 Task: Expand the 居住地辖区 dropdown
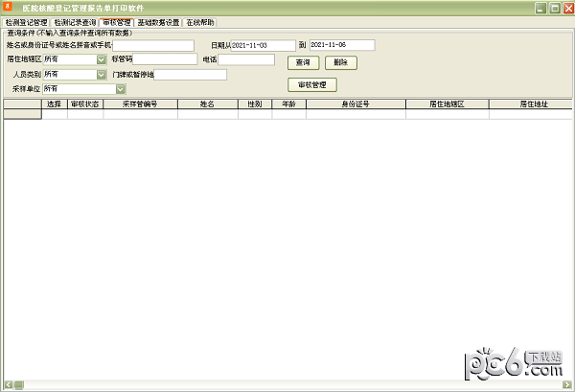tap(102, 59)
